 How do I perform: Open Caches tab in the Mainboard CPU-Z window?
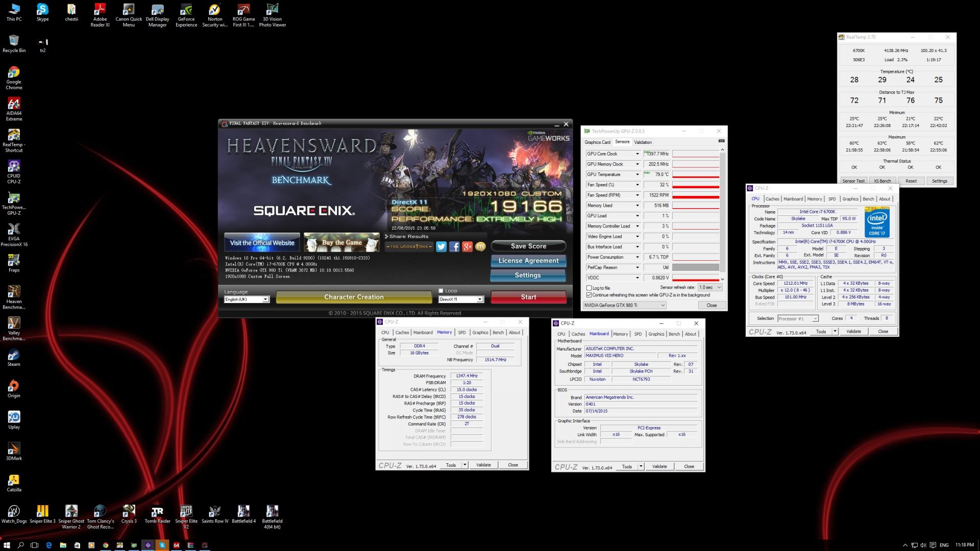578,334
